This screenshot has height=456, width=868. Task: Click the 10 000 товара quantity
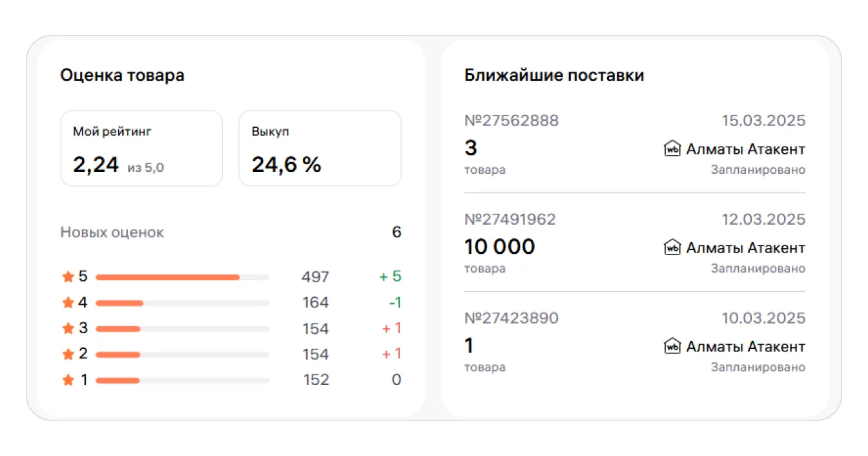pos(500,247)
